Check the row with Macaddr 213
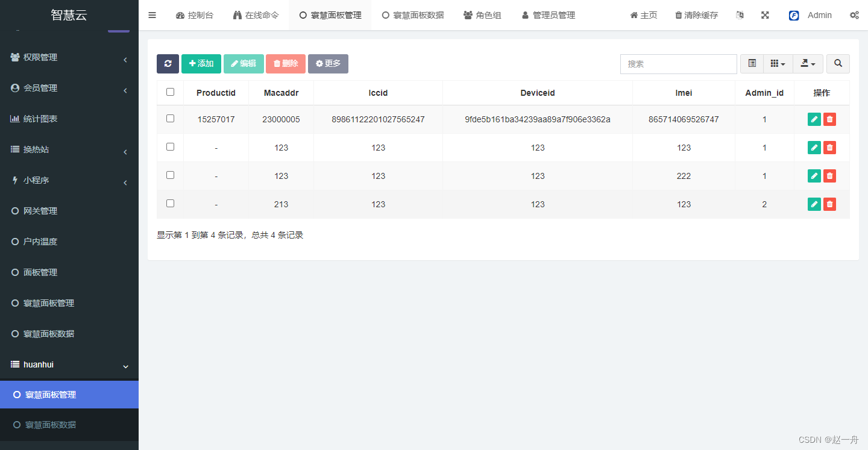868x450 pixels. [170, 204]
